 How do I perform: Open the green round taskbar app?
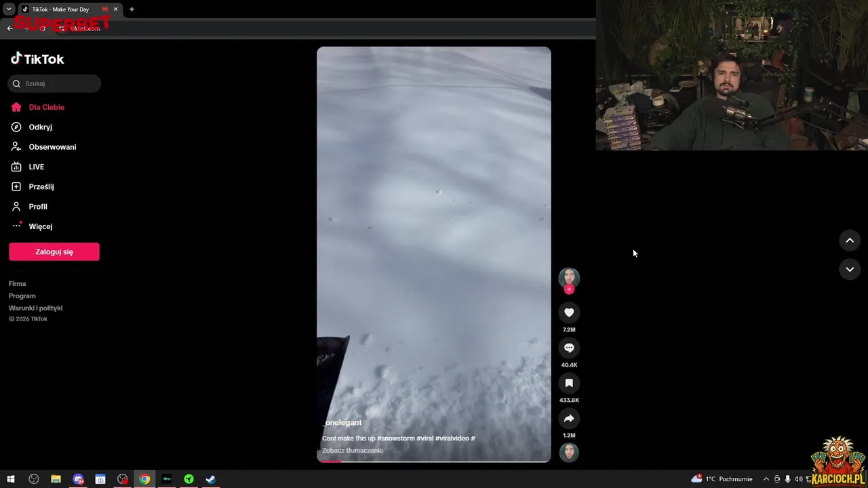[x=189, y=479]
